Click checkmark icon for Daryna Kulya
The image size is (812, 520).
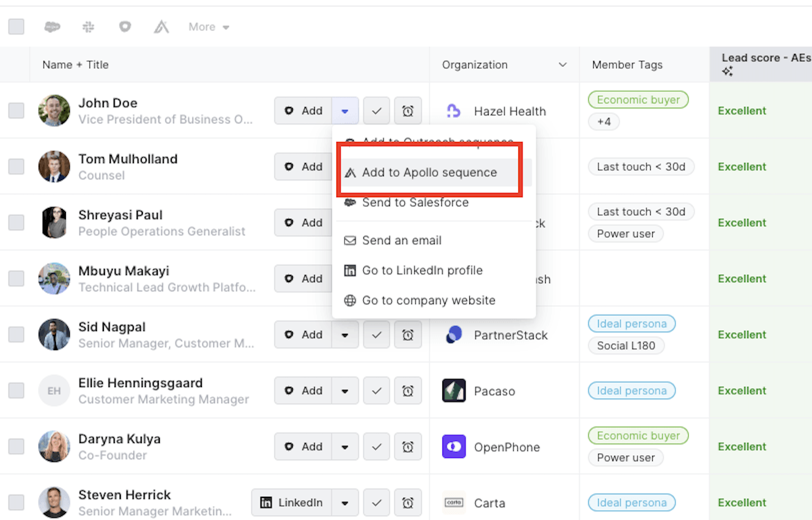[x=376, y=447]
